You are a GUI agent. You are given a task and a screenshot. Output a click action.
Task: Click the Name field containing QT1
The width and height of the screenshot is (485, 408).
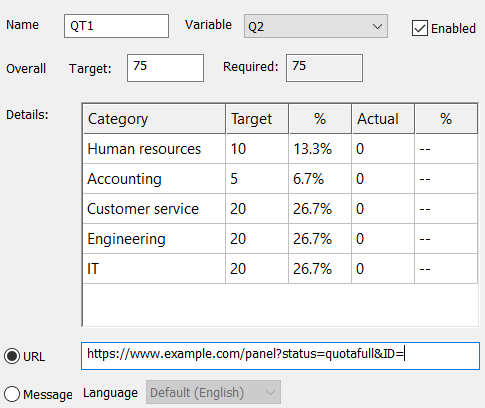tap(116, 26)
